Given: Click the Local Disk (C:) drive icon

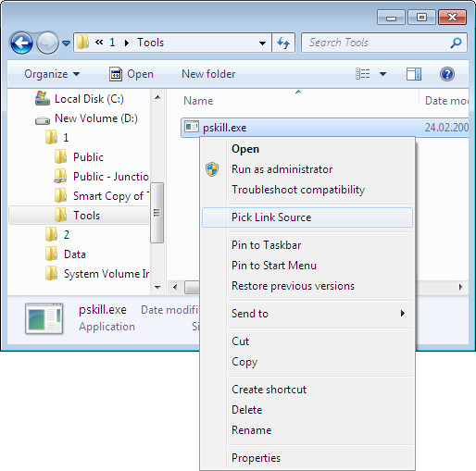Looking at the screenshot, I should (x=42, y=98).
